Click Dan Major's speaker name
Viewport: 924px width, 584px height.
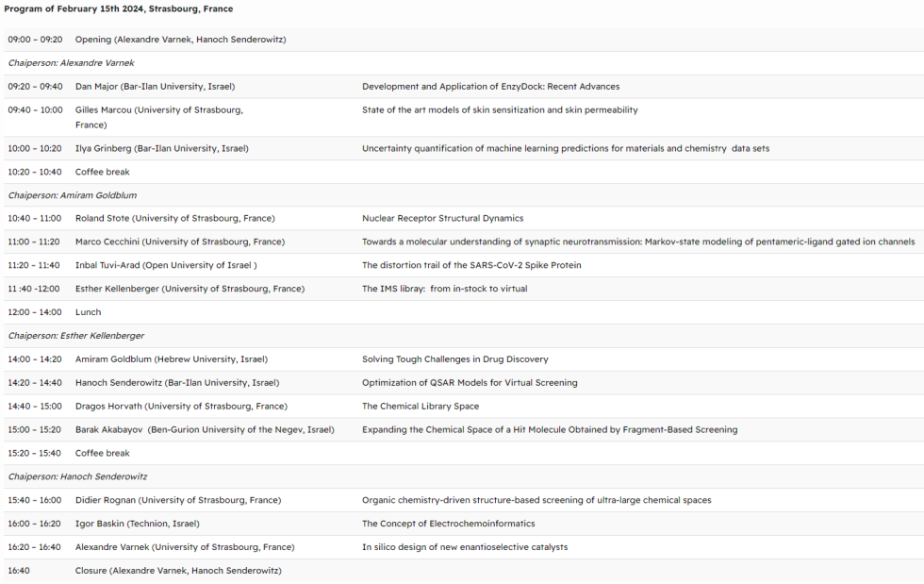155,87
